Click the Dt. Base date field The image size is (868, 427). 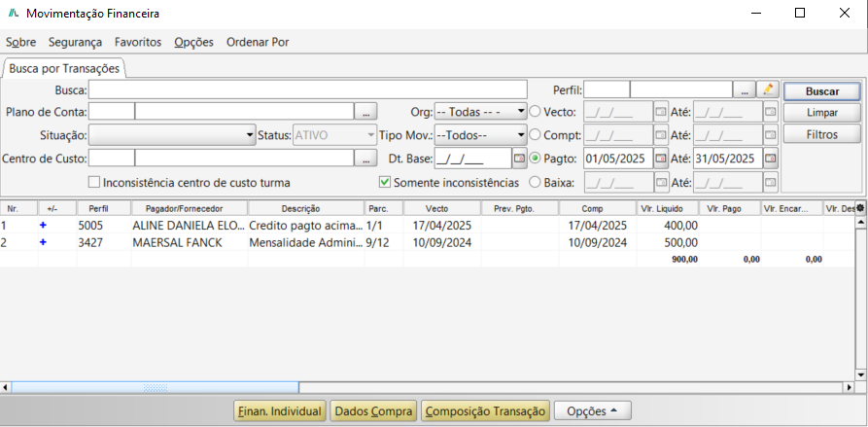[472, 159]
